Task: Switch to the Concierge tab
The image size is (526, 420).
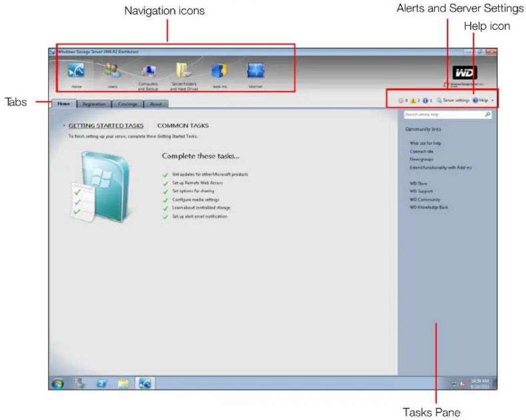Action: pos(127,104)
